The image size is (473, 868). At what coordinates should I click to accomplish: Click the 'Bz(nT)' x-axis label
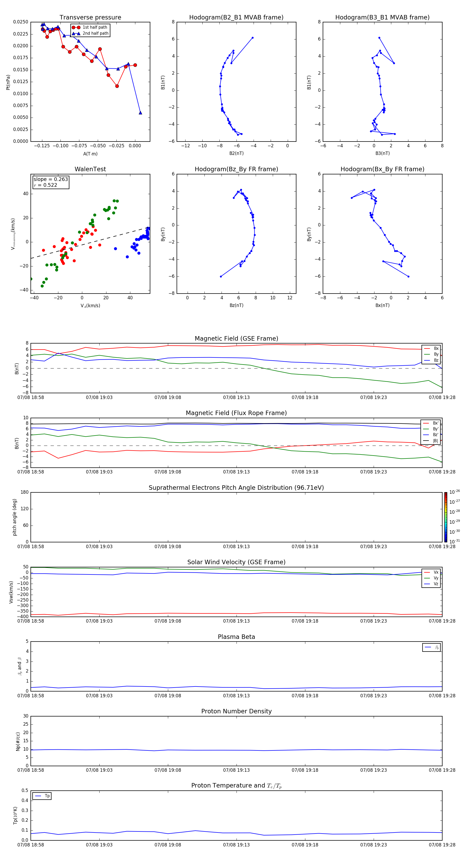tap(236, 305)
